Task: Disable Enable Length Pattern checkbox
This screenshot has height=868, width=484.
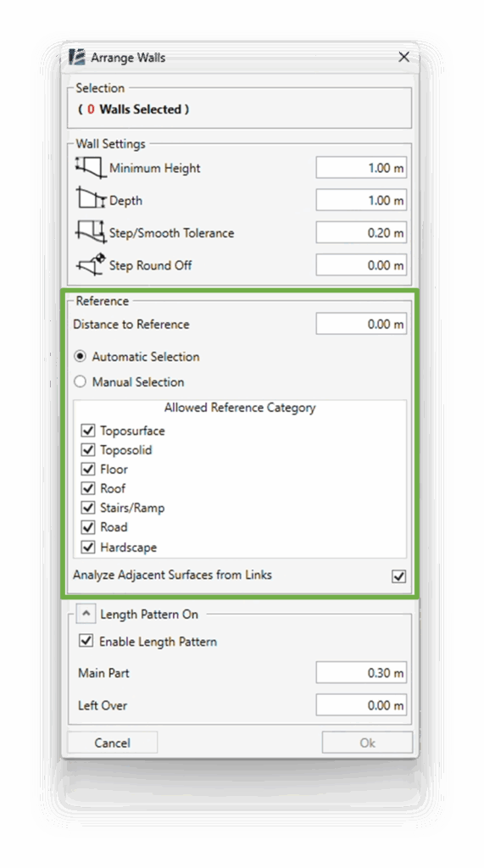Action: coord(86,642)
